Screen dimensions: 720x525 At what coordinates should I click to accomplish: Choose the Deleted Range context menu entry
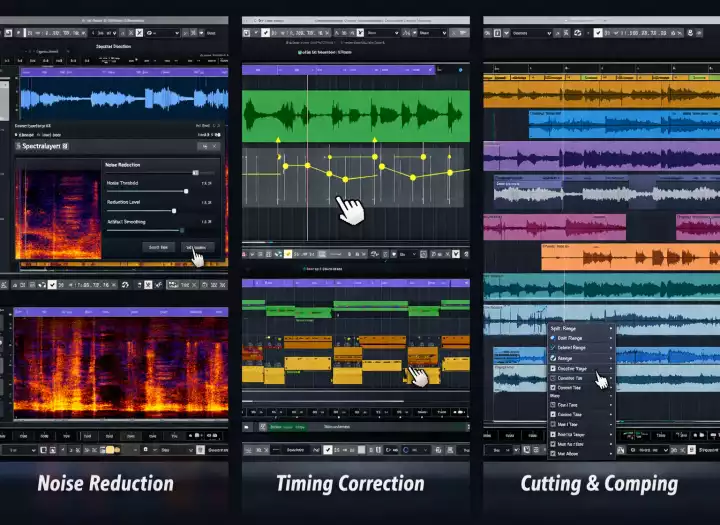click(581, 348)
